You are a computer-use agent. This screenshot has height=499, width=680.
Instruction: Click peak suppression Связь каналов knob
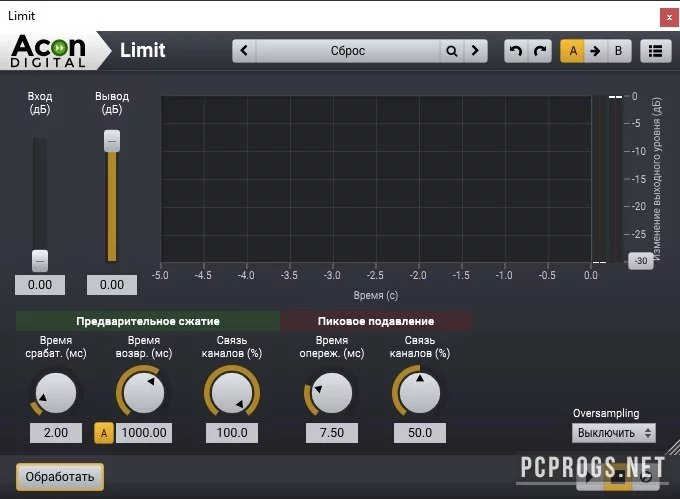click(x=419, y=393)
